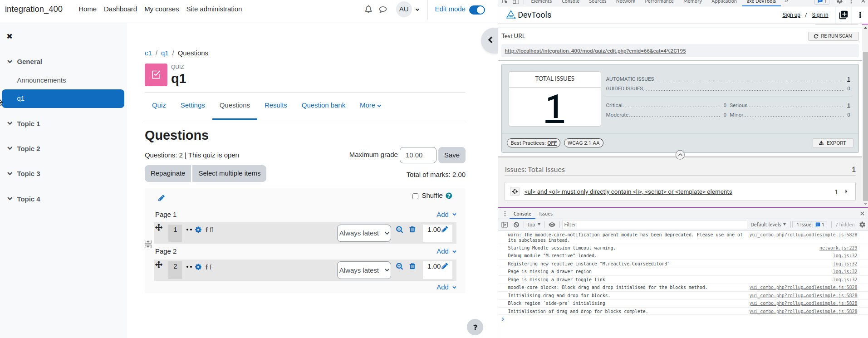Image resolution: width=868 pixels, height=338 pixels.
Task: Collapse the General section
Action: click(10, 62)
